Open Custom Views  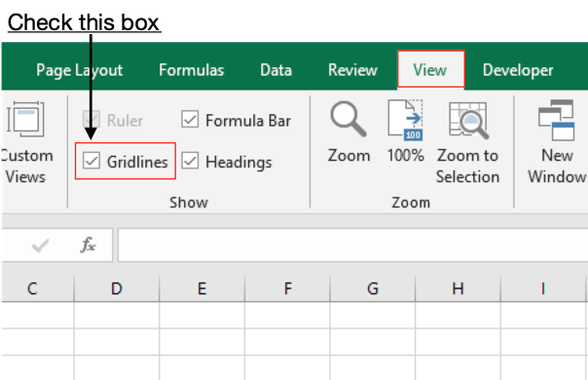tap(26, 142)
